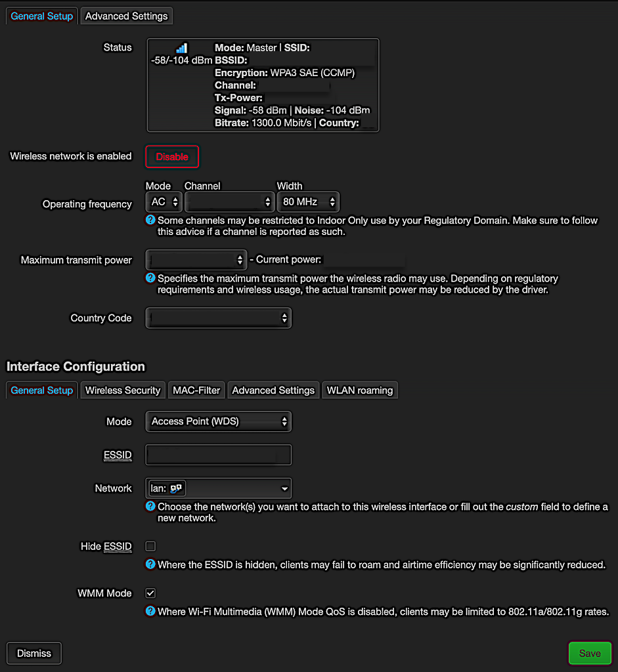Enable the Hide ESSID checkbox
Screen dimensions: 618x672
click(150, 546)
